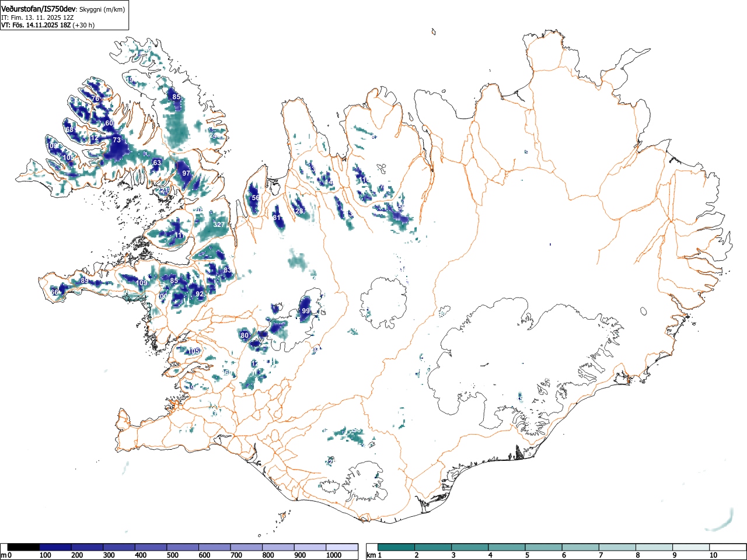The width and height of the screenshot is (747, 560).
Task: Click the visibility value '66' on the map
Action: pos(54,292)
